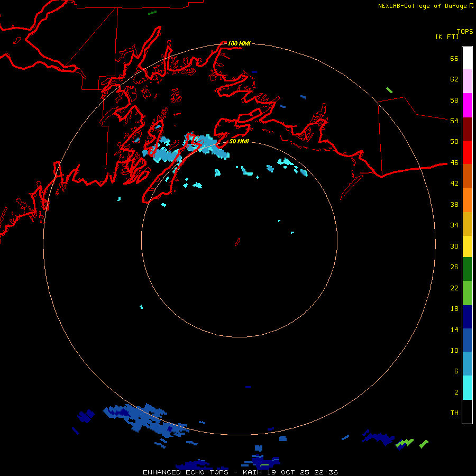Click the legend value '10'
Image resolution: width=476 pixels, height=476 pixels.
pyautogui.click(x=454, y=350)
